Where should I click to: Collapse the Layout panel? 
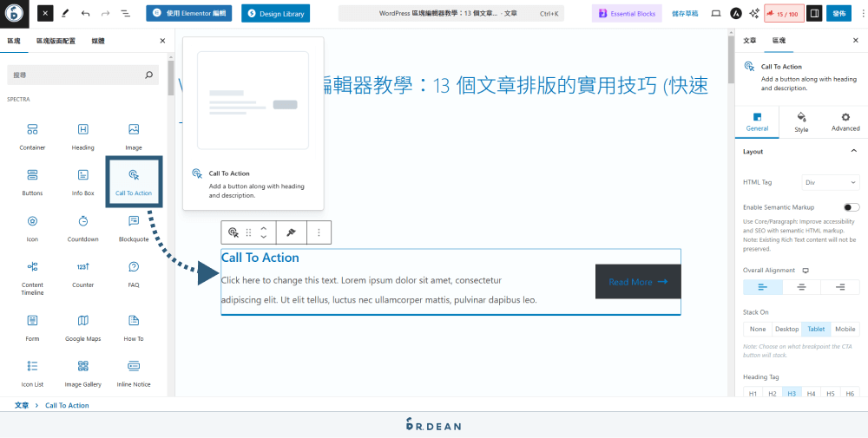click(x=853, y=152)
